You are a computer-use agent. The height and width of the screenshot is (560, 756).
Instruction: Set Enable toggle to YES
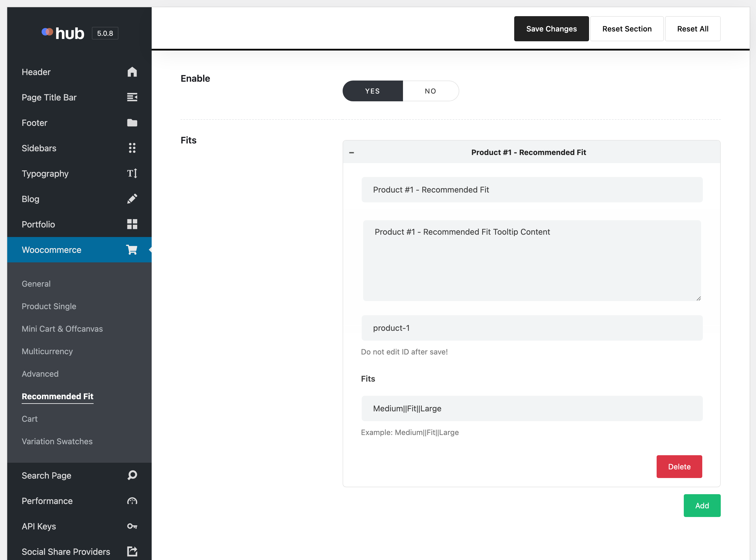372,91
